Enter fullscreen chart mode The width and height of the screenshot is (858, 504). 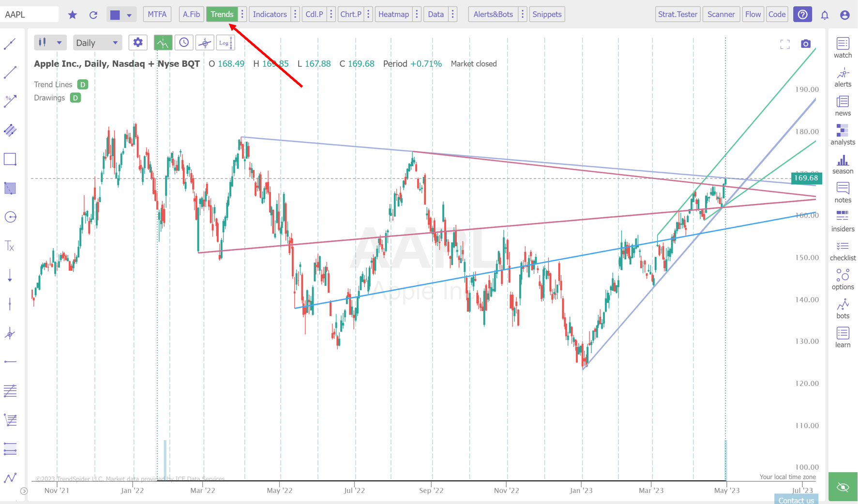point(785,44)
